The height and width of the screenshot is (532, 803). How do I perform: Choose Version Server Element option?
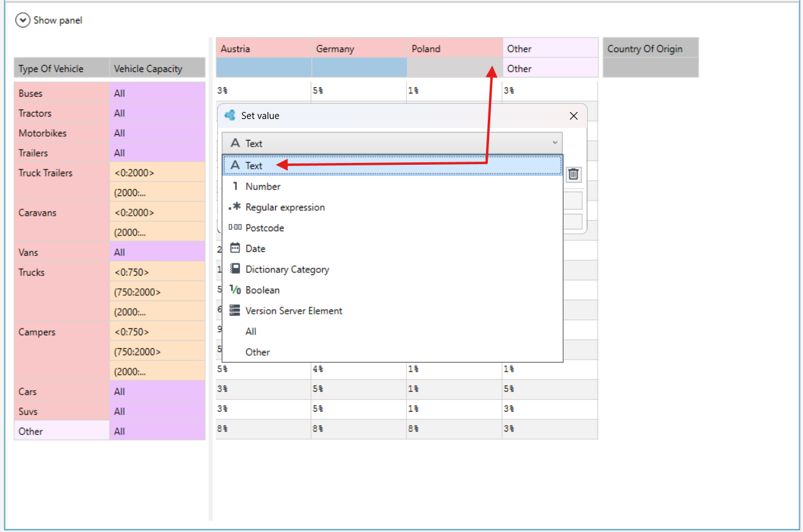click(392, 311)
